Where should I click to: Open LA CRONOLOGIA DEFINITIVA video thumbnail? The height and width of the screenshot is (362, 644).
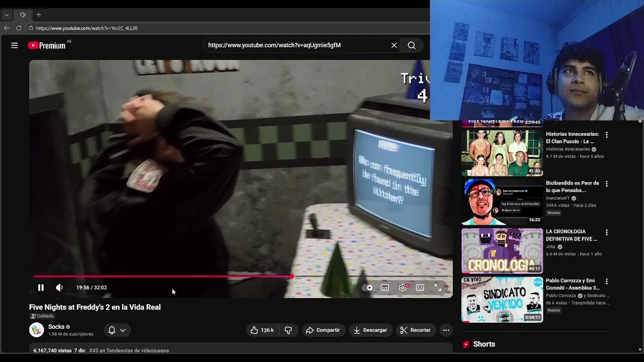[502, 250]
